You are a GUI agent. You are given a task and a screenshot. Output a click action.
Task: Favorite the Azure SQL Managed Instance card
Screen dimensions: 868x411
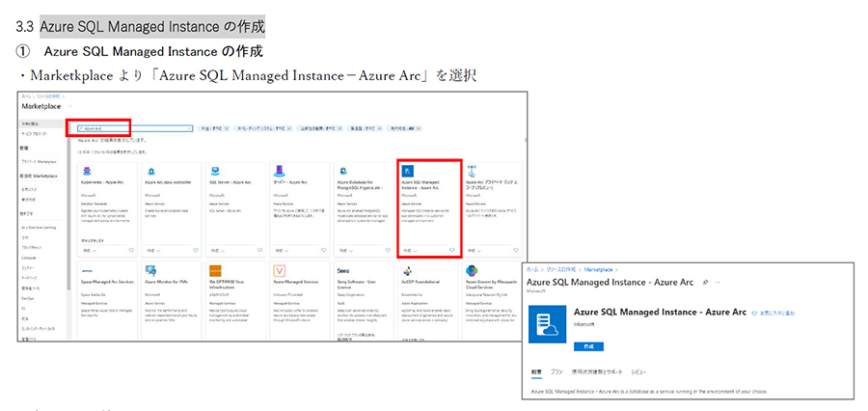pos(451,250)
